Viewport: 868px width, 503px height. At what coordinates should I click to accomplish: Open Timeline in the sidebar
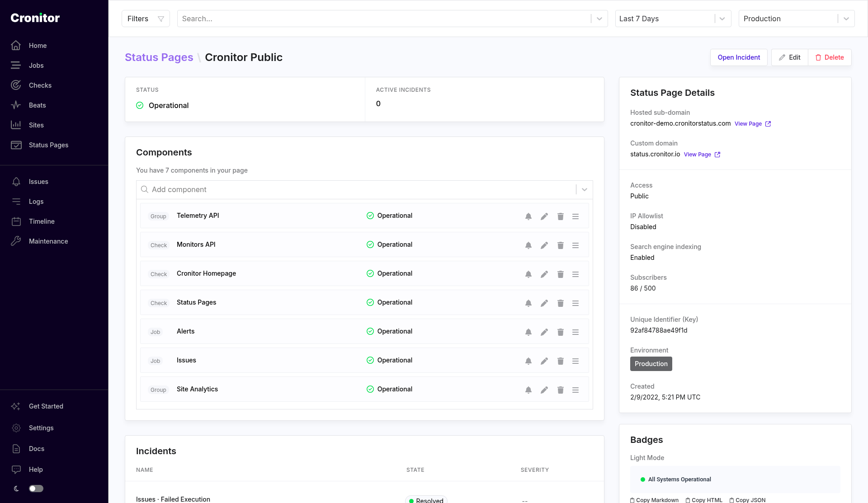pyautogui.click(x=42, y=221)
